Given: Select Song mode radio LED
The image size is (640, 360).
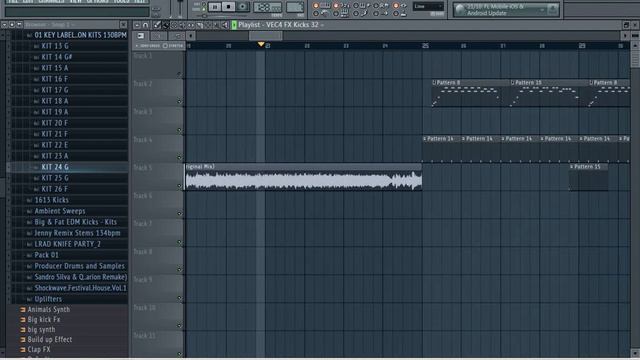Looking at the screenshot, I should pos(204,9).
